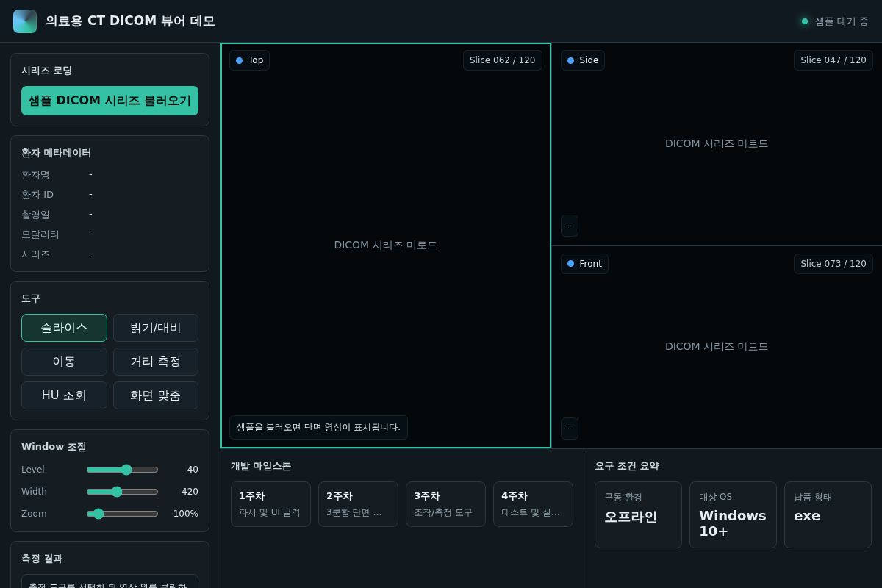Screen dimensions: 882x588
Task: Click the 샘플 대기 중 status indicator
Action: [835, 21]
